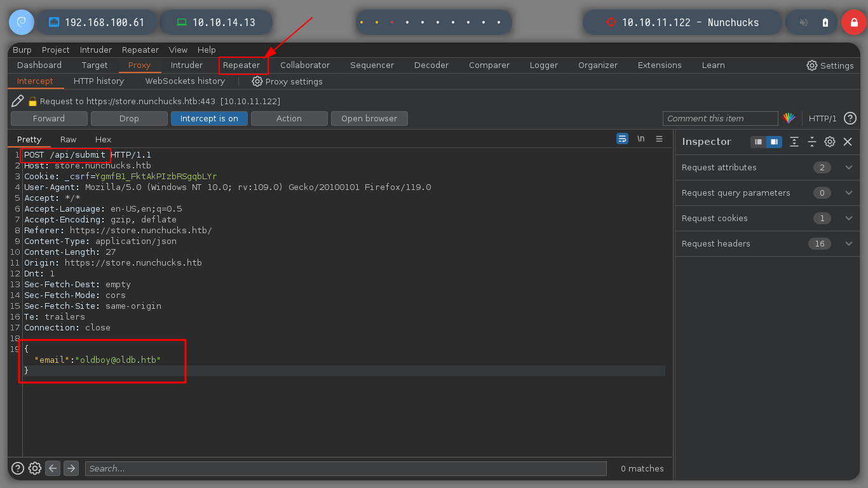
Task: Open the Sequencer tab
Action: [372, 65]
